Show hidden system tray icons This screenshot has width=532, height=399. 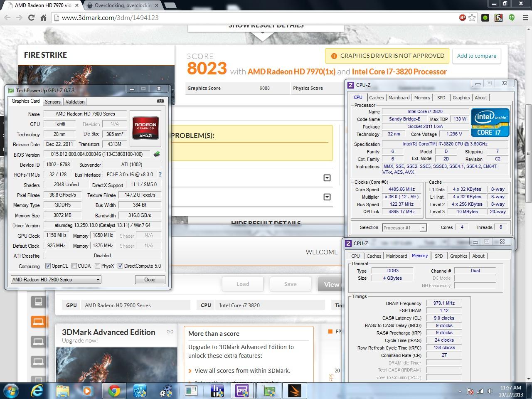point(460,391)
